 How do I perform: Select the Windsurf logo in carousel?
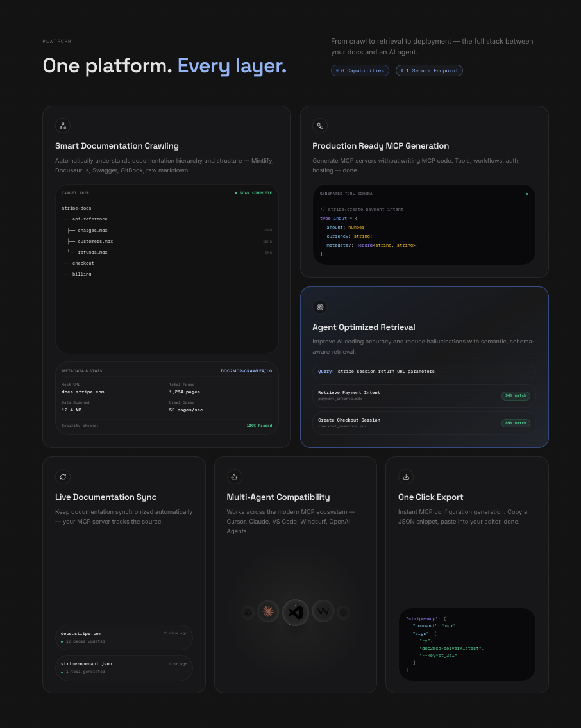pyautogui.click(x=323, y=611)
